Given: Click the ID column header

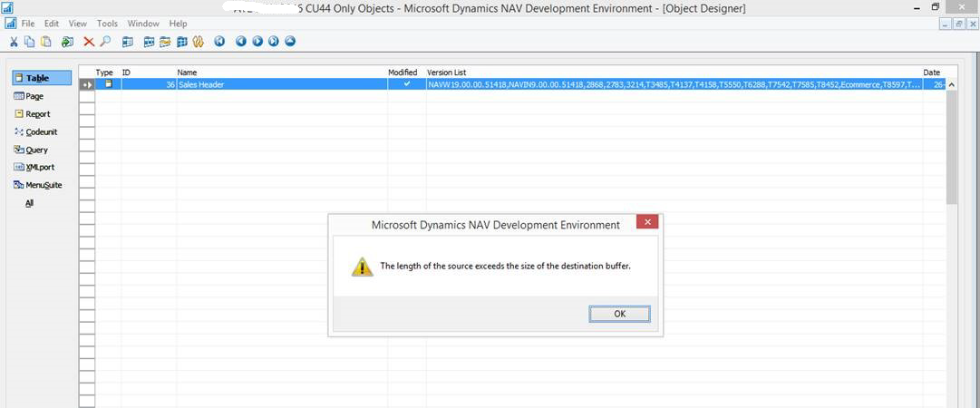Looking at the screenshot, I should click(126, 73).
